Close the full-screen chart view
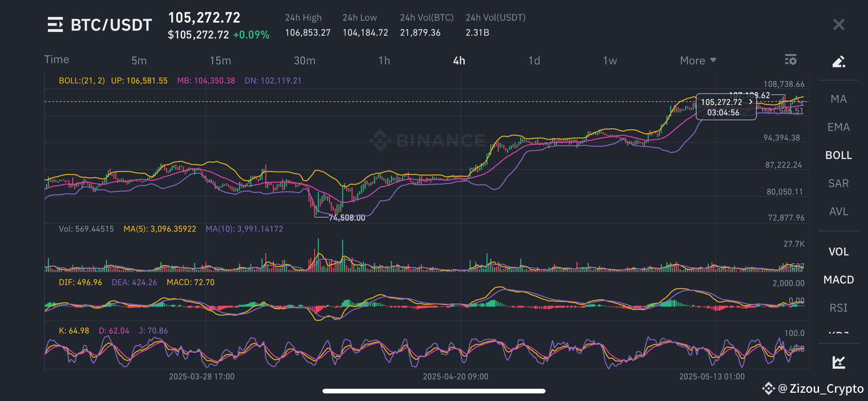 click(x=838, y=25)
